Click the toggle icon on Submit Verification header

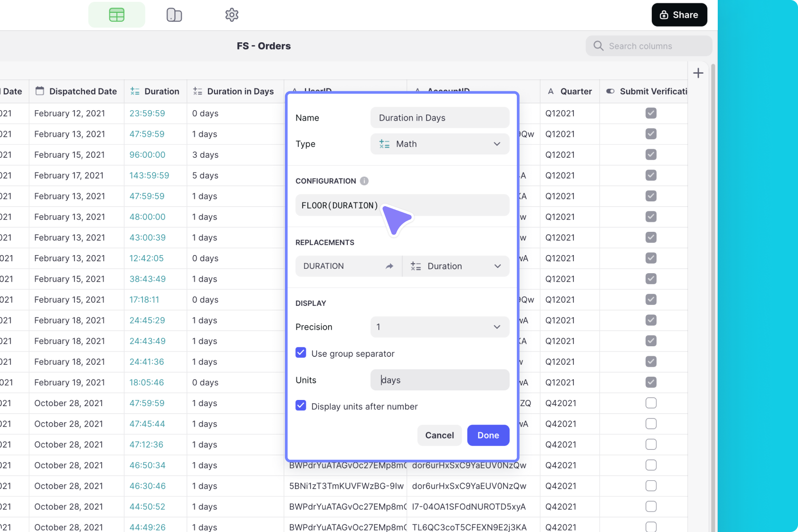coord(611,91)
